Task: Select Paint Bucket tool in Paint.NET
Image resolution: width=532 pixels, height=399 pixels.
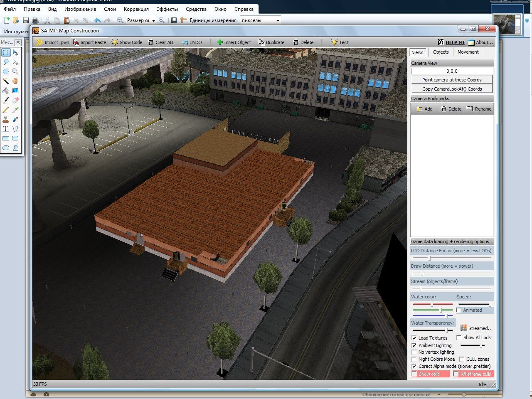Action: coord(6,91)
